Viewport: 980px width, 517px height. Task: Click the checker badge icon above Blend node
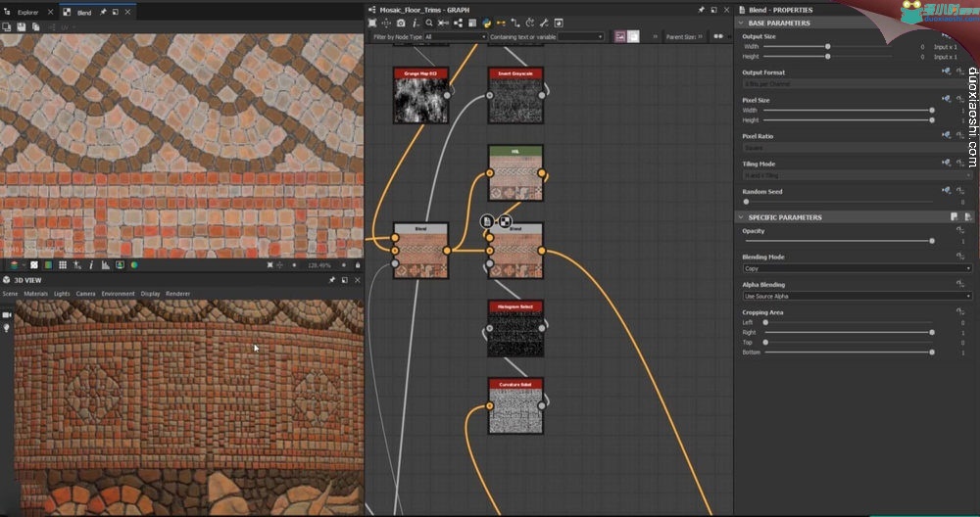[x=505, y=221]
